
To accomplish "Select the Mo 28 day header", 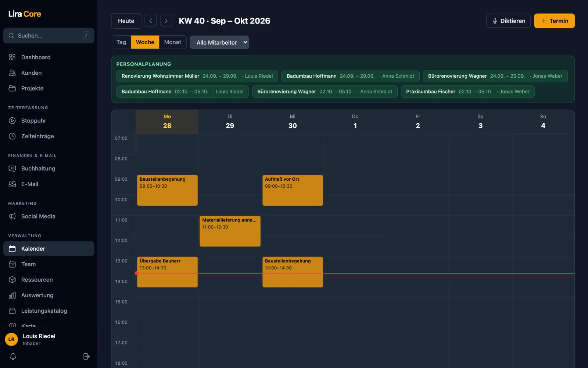I will pyautogui.click(x=167, y=122).
